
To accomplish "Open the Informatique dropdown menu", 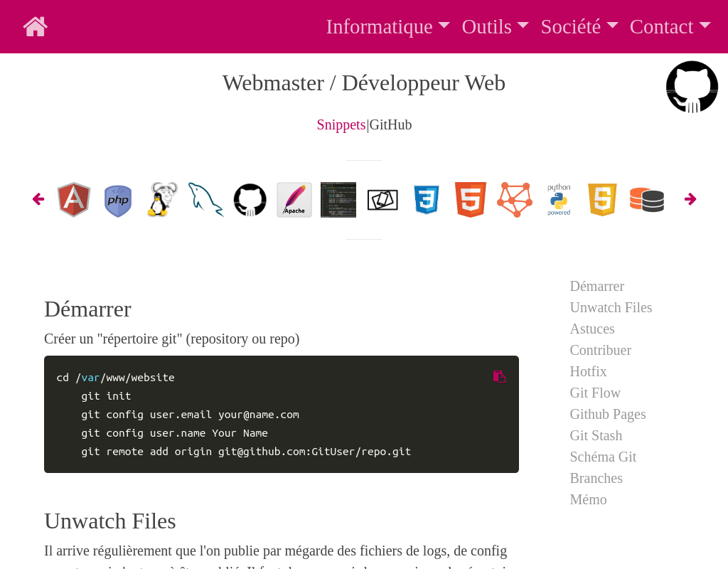I will (387, 26).
